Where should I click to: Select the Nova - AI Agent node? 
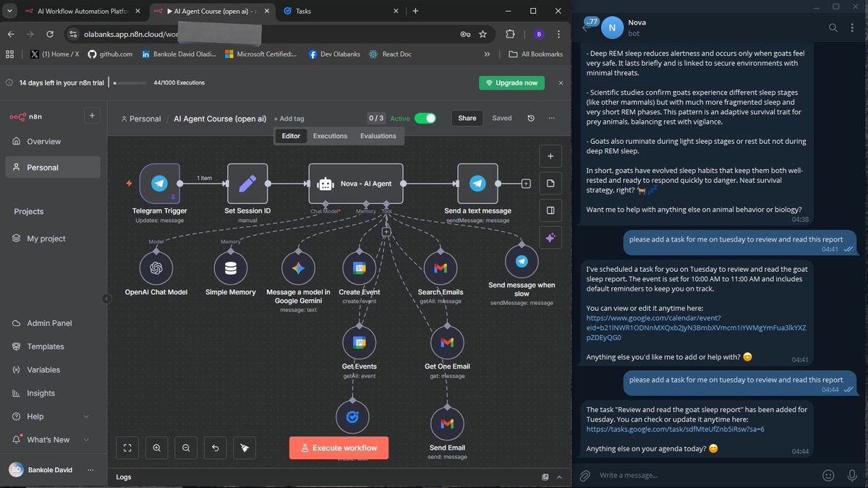point(355,184)
